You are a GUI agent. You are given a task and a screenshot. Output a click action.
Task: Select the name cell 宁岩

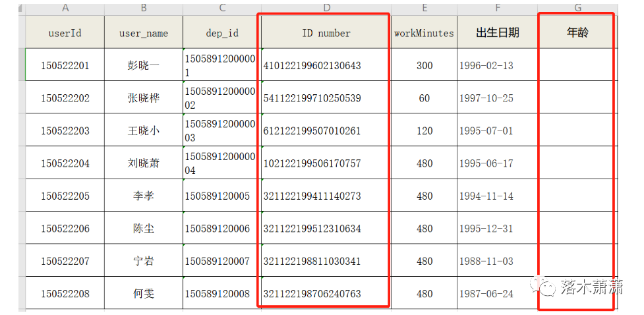pos(144,260)
